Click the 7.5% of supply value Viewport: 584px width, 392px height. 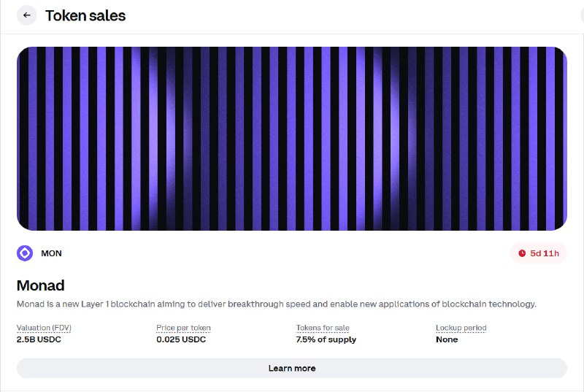click(326, 339)
